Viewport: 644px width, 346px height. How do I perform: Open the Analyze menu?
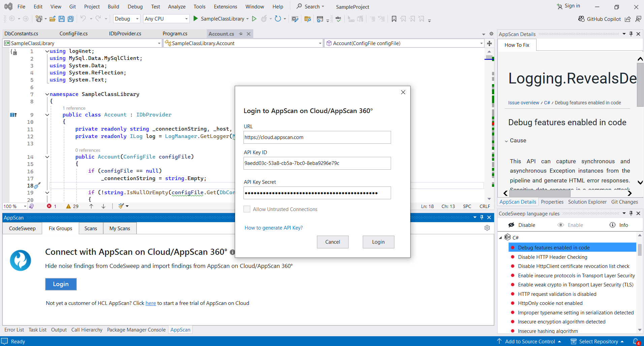coord(176,7)
